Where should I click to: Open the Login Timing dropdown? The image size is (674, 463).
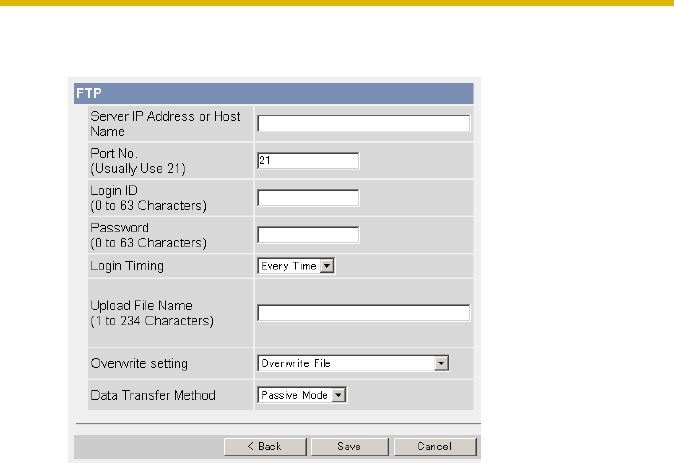click(295, 266)
